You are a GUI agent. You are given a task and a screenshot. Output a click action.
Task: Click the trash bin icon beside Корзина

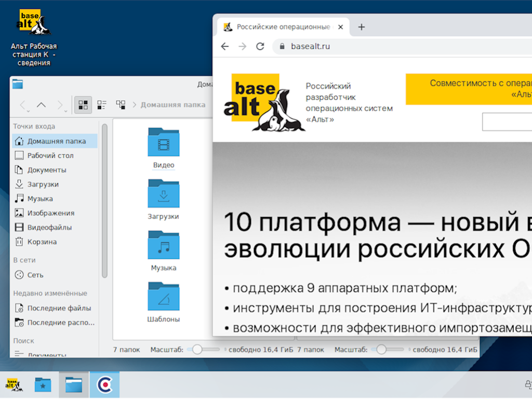point(19,242)
